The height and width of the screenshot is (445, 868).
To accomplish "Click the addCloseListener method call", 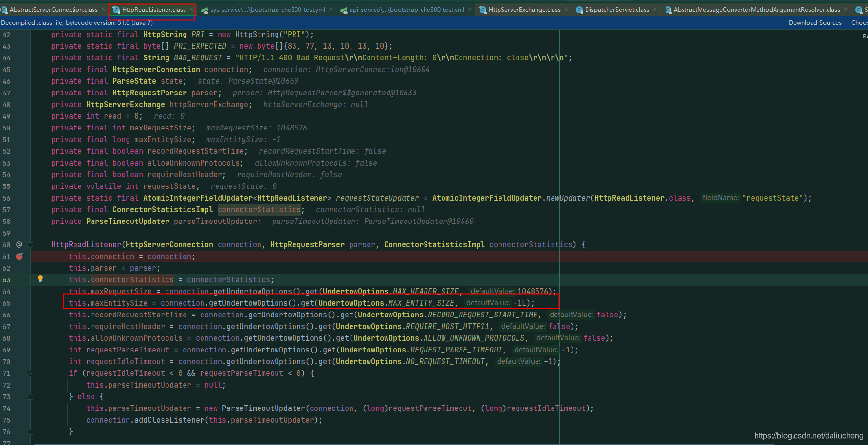I will tap(169, 420).
